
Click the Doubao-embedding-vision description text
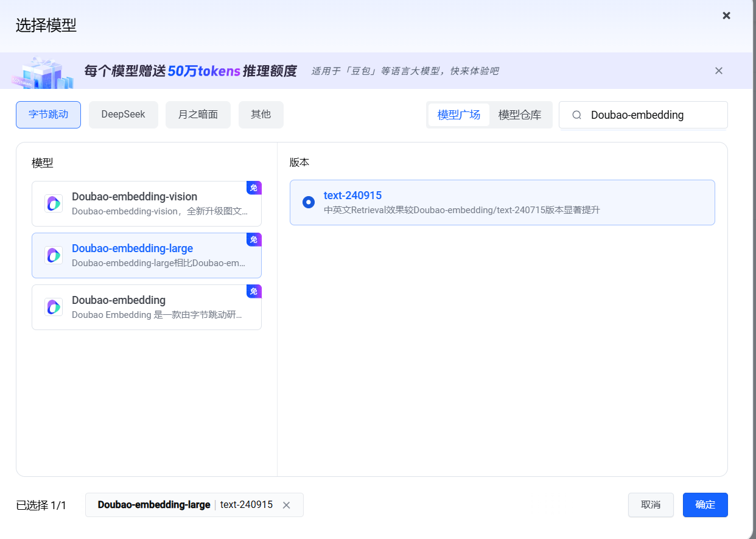(x=159, y=211)
